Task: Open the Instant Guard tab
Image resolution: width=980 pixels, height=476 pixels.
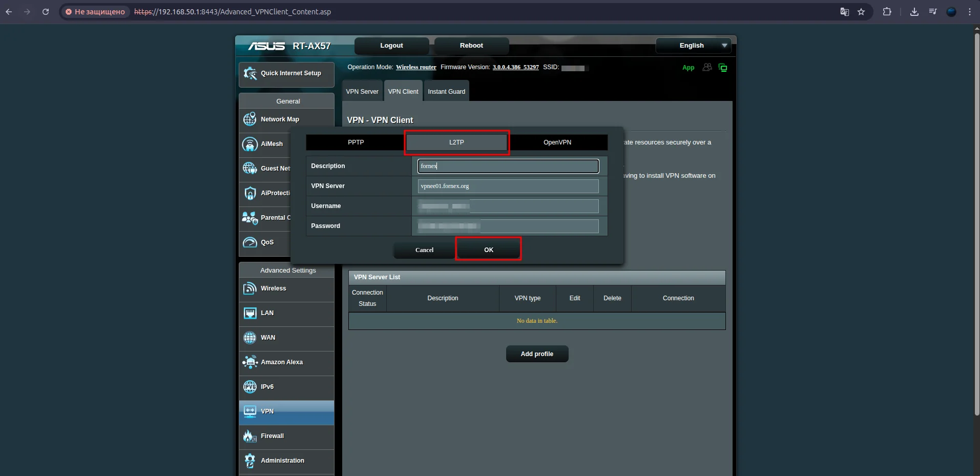Action: [x=446, y=92]
